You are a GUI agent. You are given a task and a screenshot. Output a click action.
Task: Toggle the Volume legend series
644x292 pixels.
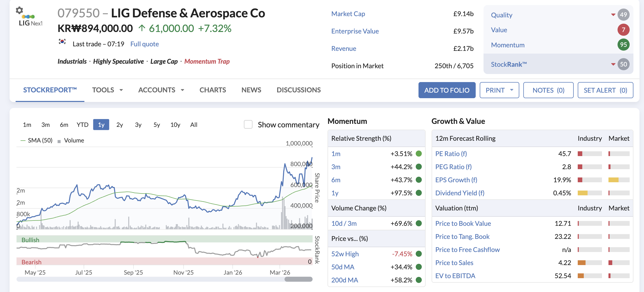71,140
